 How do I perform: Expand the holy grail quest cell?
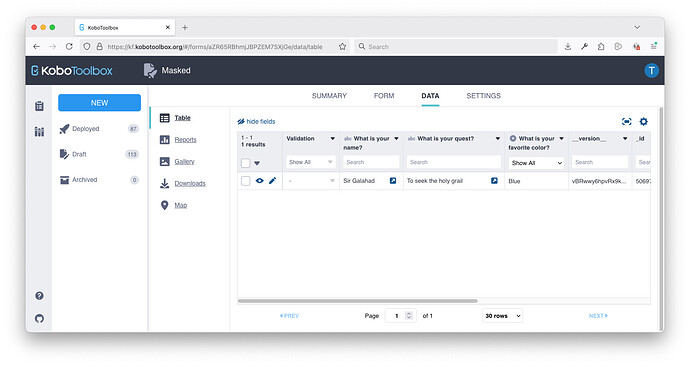click(494, 181)
